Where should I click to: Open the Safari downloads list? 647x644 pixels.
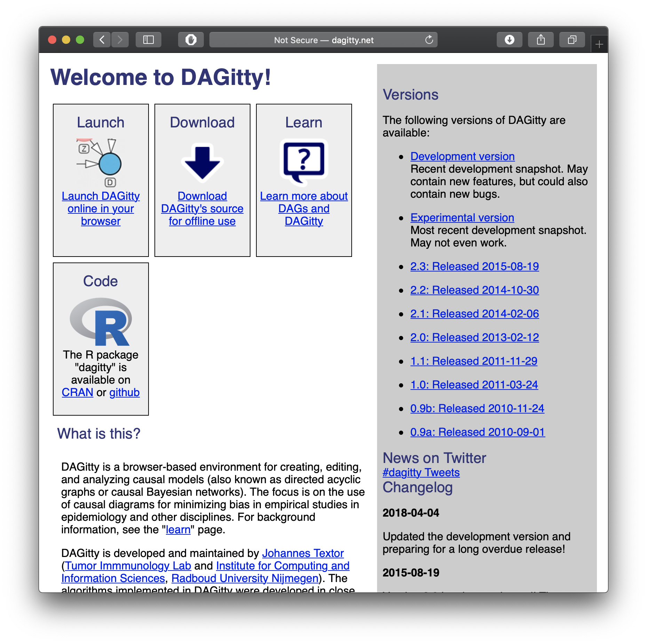point(509,40)
